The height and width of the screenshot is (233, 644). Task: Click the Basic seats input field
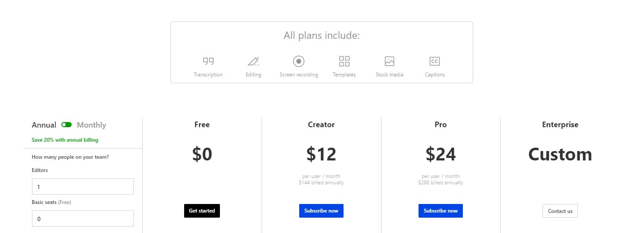[83, 218]
